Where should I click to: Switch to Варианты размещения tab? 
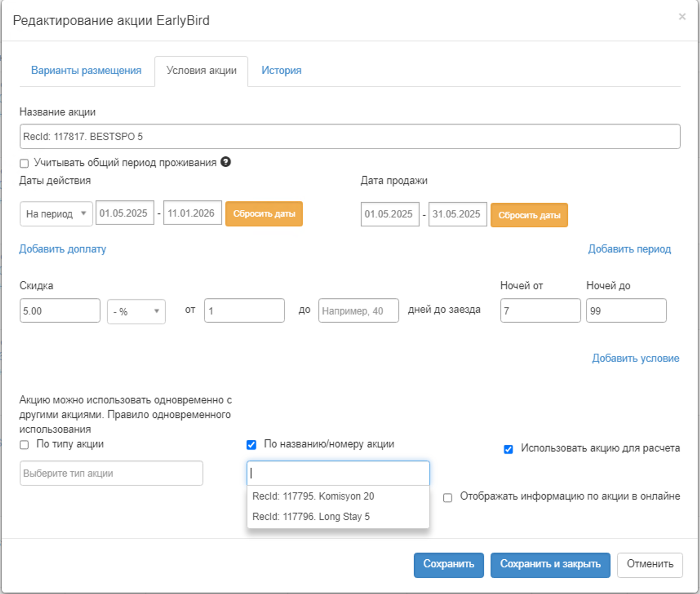click(x=86, y=71)
